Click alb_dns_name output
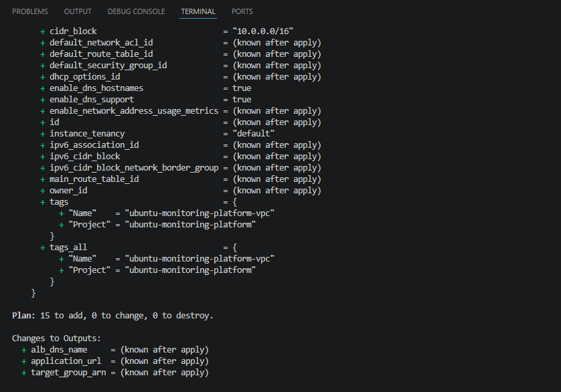 pos(59,350)
